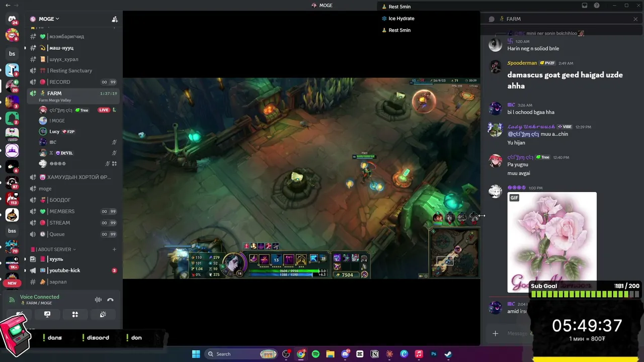
Task: Share your screen in voice panel
Action: coord(47,314)
